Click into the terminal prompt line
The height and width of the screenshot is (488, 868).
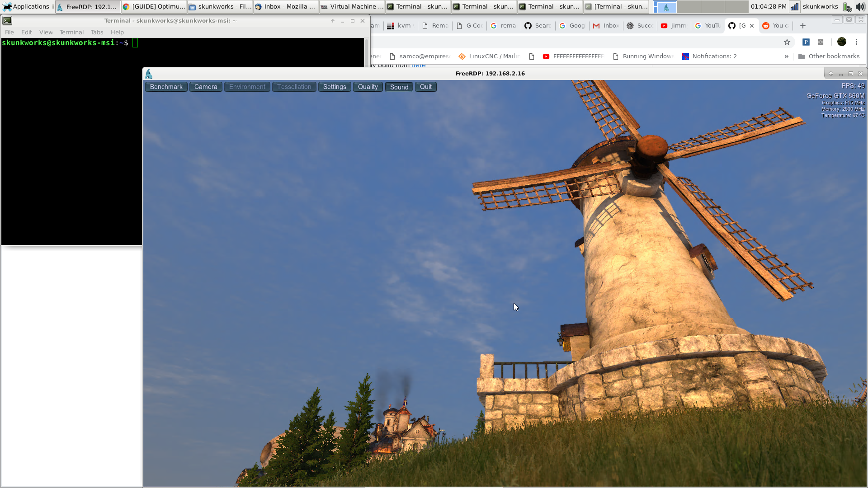(182, 43)
